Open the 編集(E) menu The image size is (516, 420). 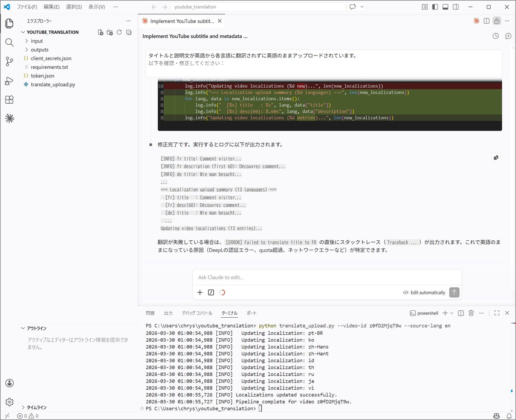[x=51, y=7]
